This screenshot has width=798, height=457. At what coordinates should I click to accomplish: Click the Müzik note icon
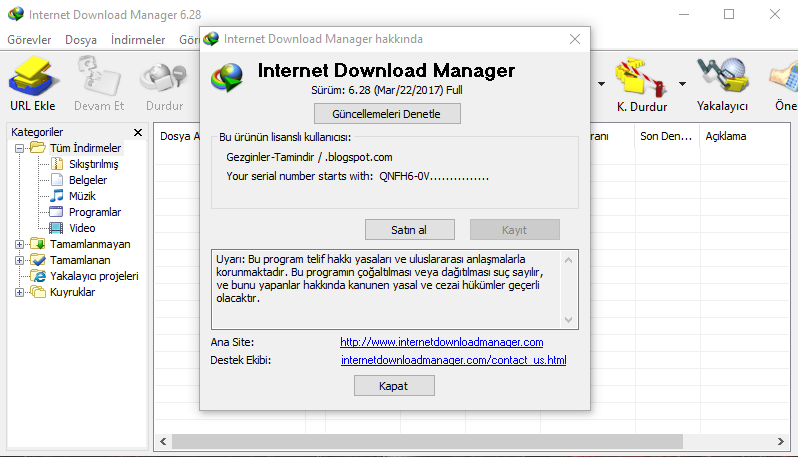click(57, 195)
